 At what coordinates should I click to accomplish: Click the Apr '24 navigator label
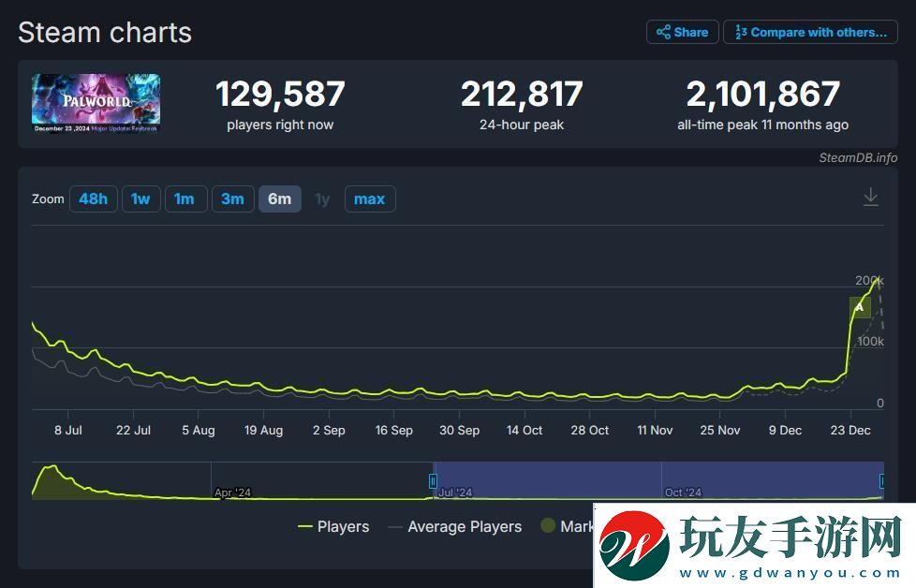point(232,492)
